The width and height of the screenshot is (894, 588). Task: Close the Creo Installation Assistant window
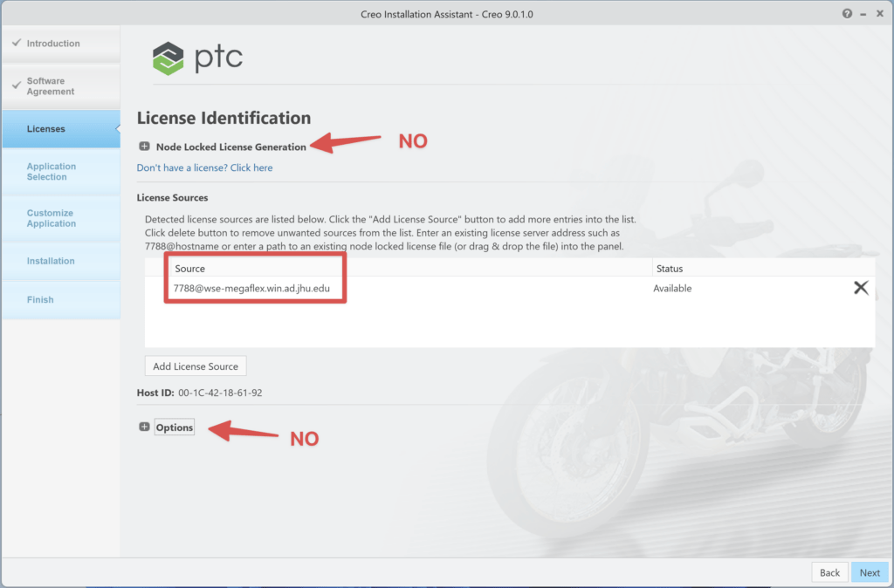coord(879,14)
